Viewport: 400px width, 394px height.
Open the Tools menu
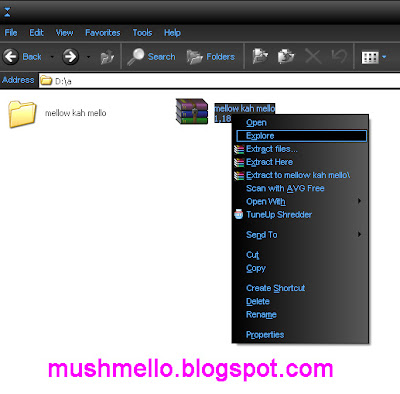pos(142,33)
